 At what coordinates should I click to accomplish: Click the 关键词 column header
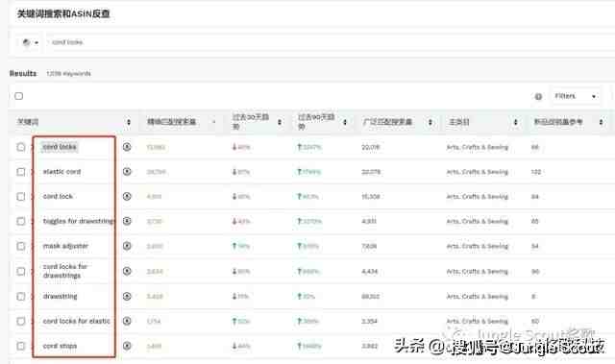tap(28, 122)
